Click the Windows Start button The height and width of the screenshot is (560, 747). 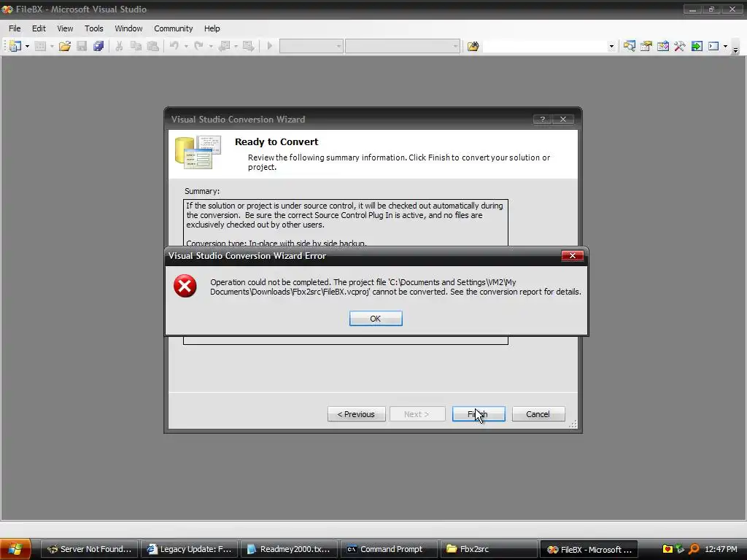[15, 549]
